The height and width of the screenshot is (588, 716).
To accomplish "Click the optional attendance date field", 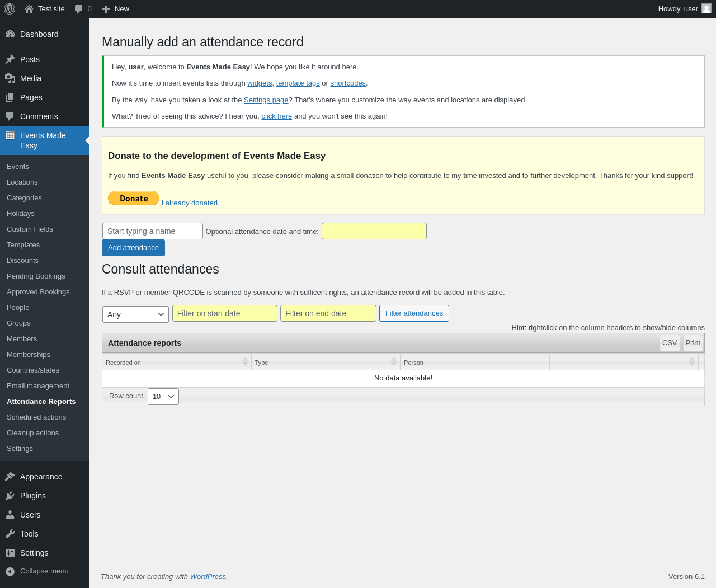I will (374, 231).
